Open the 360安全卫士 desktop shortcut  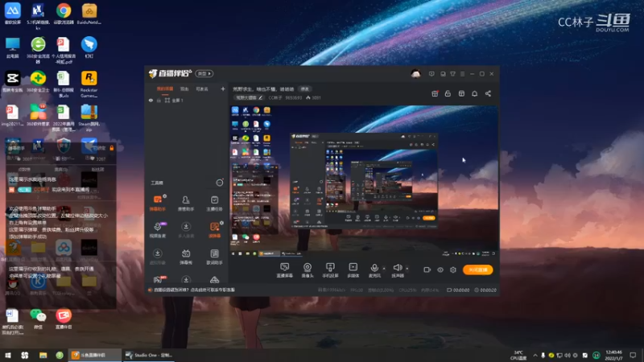pos(38,82)
